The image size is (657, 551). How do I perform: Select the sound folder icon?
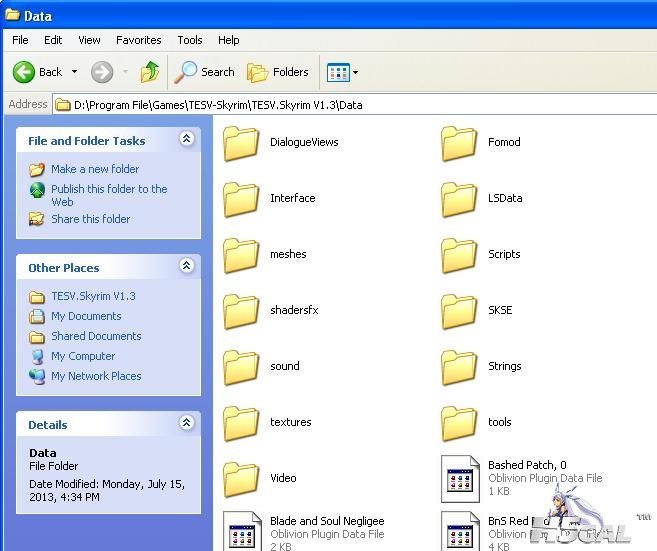241,367
